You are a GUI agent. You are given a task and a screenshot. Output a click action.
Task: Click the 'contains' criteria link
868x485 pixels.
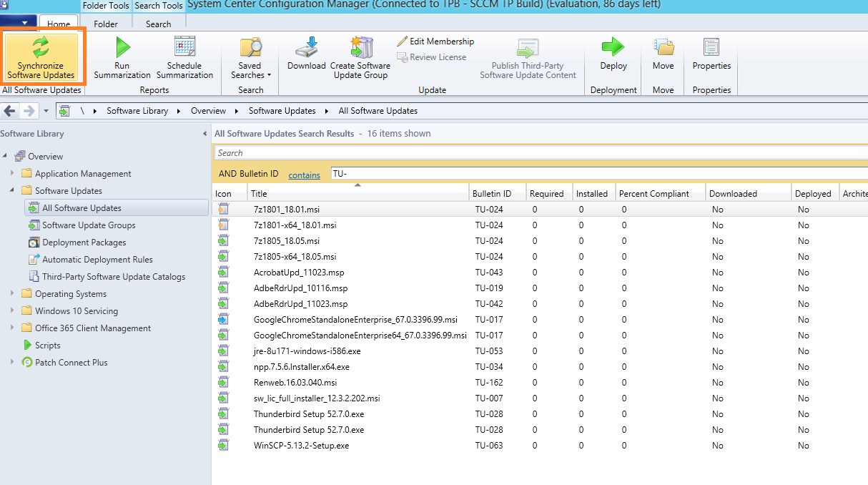[304, 175]
